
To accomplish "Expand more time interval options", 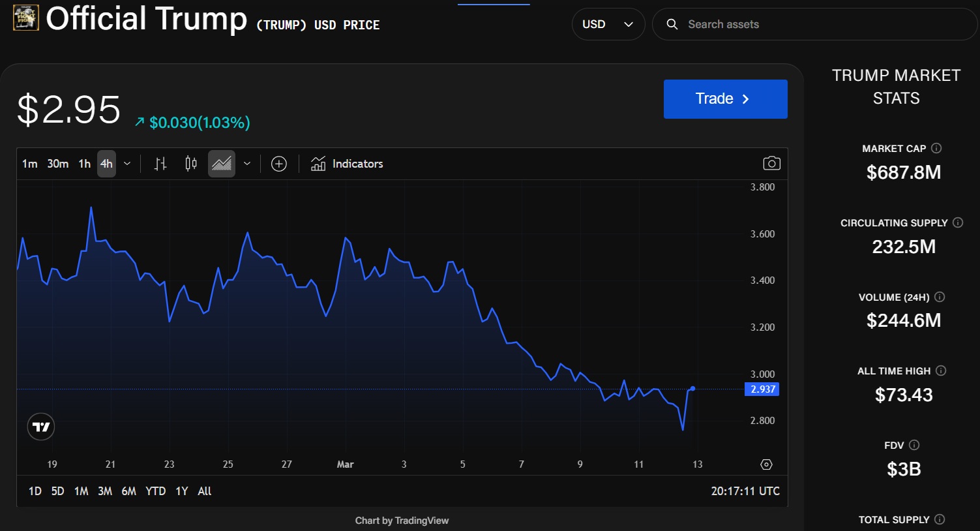I will [127, 164].
